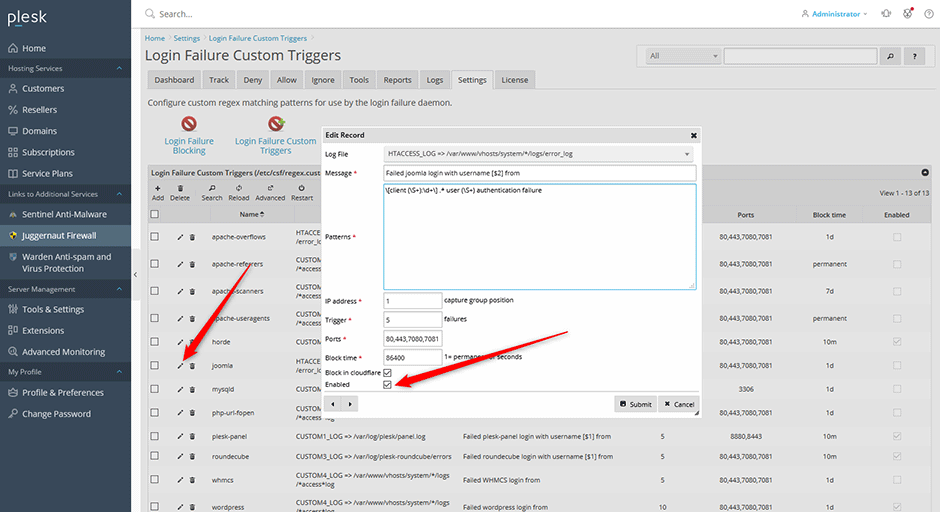This screenshot has height=512, width=940.
Task: Submit the Edit Record form
Action: tap(635, 404)
